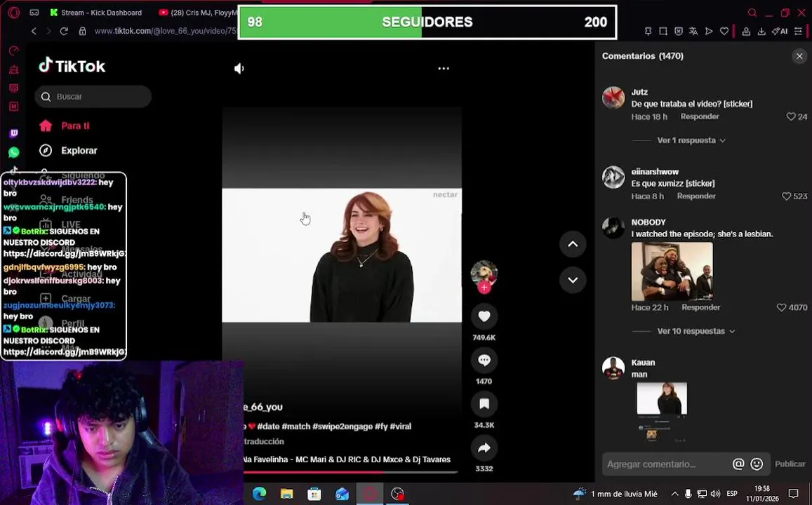Insert a mention with the @ icon

tap(738, 464)
